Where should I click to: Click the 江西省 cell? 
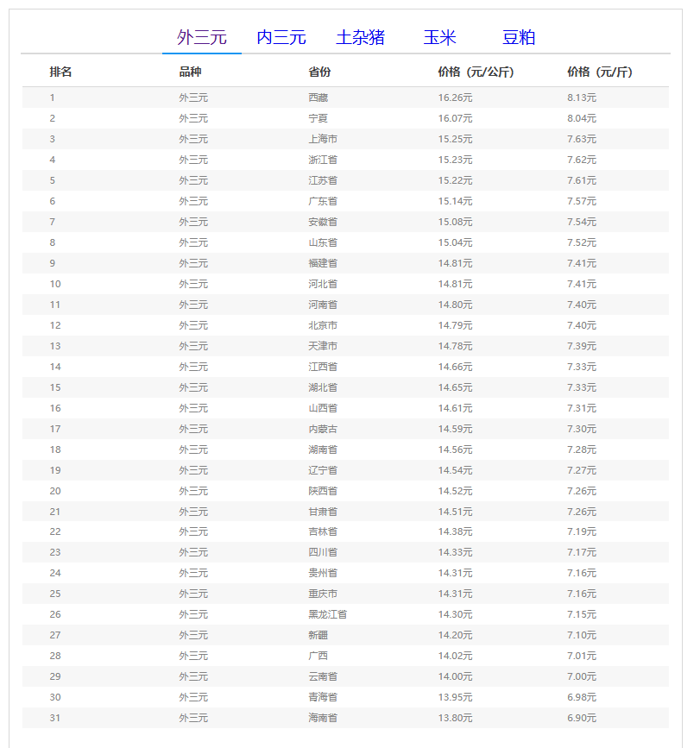pos(323,367)
